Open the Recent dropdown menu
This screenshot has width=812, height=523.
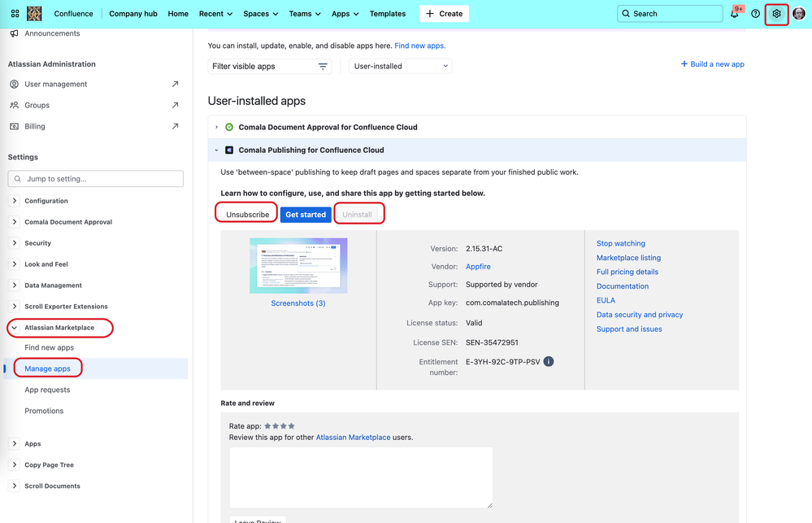click(x=215, y=14)
